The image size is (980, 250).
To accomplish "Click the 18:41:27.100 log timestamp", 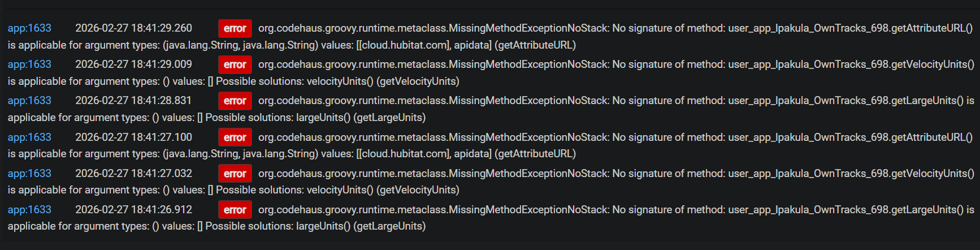I will click(133, 137).
